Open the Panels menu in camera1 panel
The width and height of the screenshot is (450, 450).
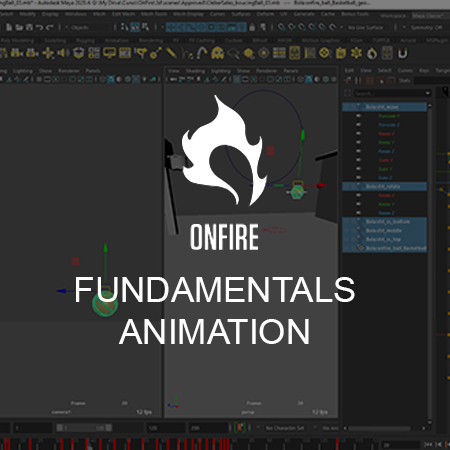click(x=93, y=71)
